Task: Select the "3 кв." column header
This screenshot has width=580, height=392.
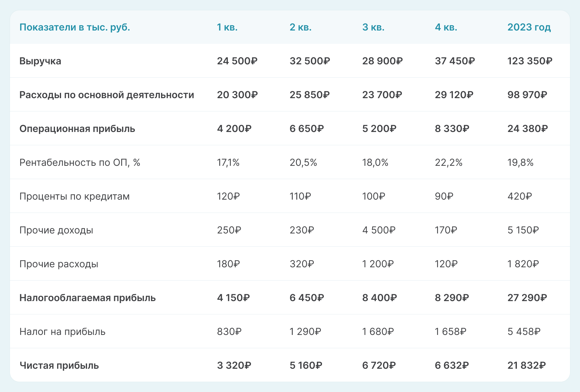Action: click(373, 27)
